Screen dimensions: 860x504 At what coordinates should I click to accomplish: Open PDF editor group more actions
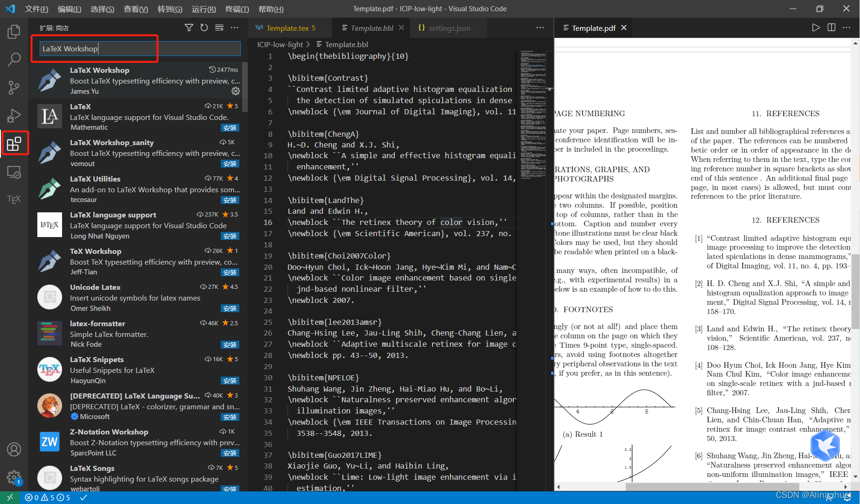click(846, 28)
